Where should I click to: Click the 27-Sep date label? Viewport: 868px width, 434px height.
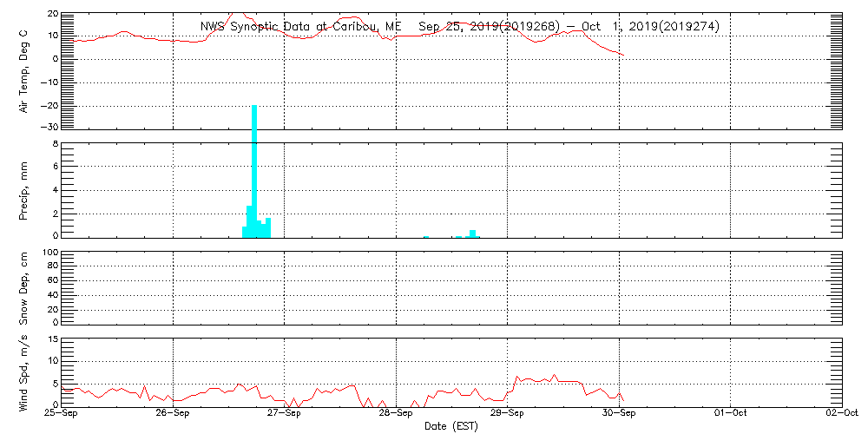coord(284,414)
